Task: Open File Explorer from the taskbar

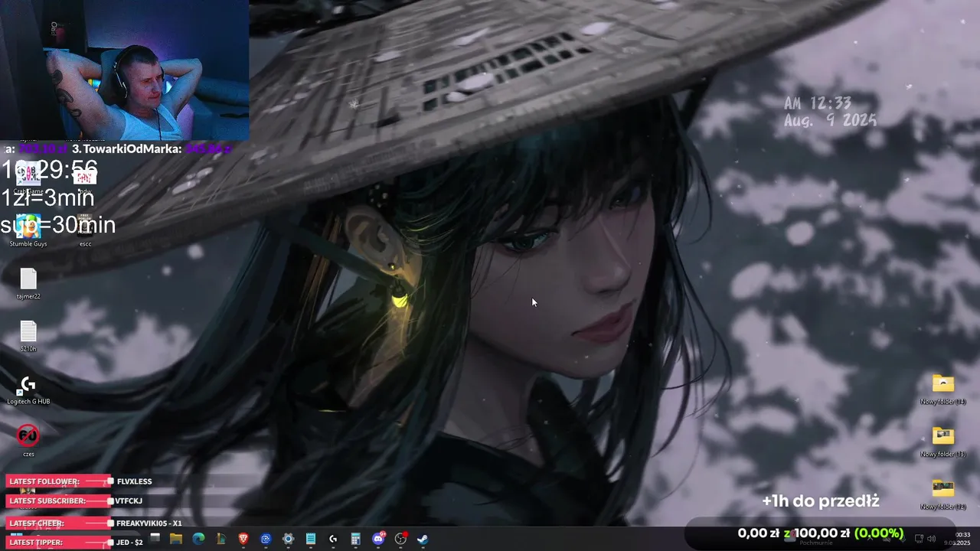Action: [176, 539]
